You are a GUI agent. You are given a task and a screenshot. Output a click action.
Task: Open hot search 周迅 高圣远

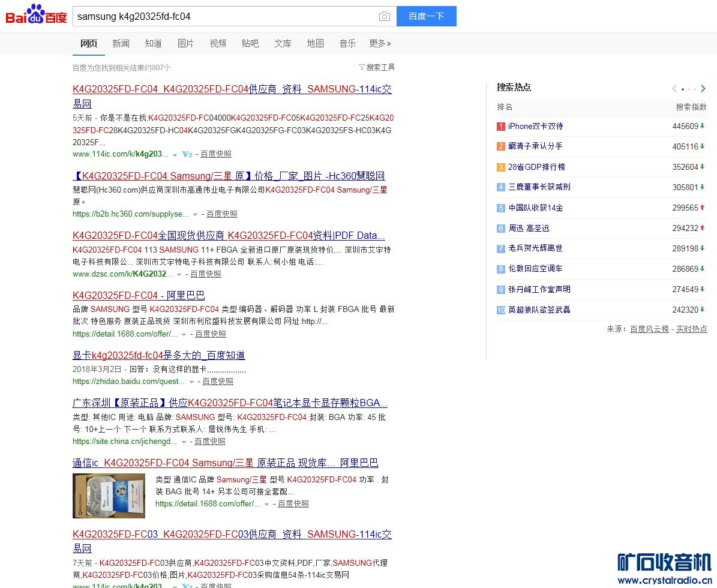(529, 228)
